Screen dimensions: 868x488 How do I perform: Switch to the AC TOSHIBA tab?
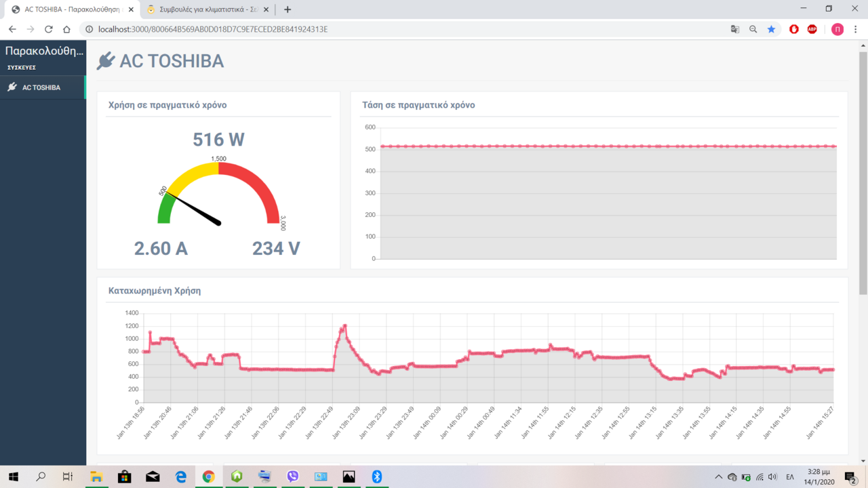pyautogui.click(x=71, y=9)
